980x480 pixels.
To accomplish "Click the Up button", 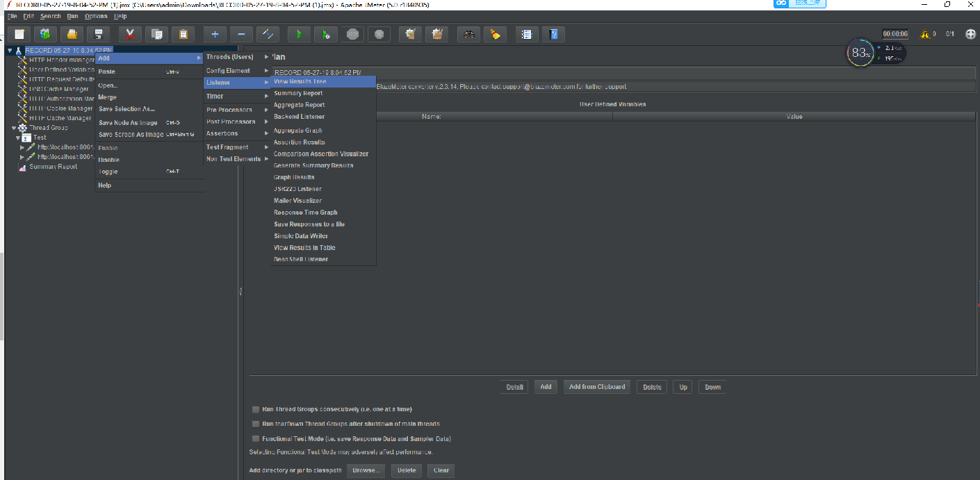I will pyautogui.click(x=683, y=387).
